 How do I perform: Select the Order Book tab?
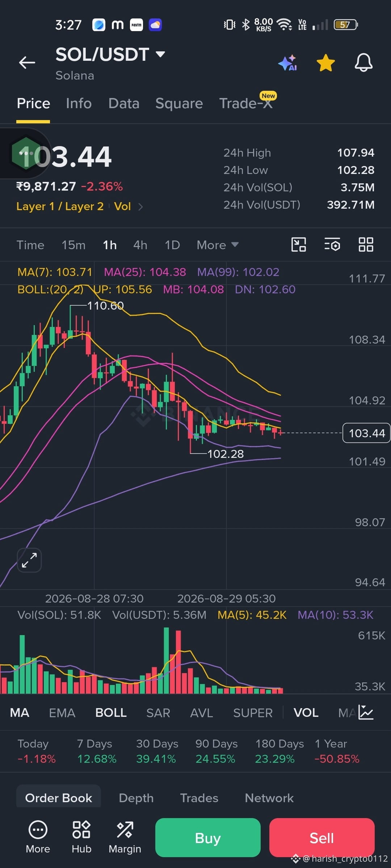point(59,798)
